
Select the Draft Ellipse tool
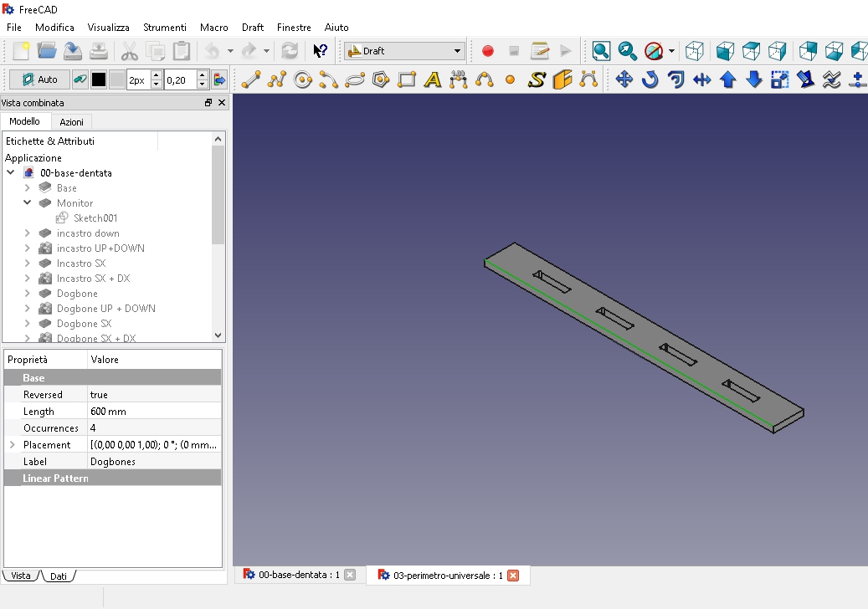click(x=355, y=79)
